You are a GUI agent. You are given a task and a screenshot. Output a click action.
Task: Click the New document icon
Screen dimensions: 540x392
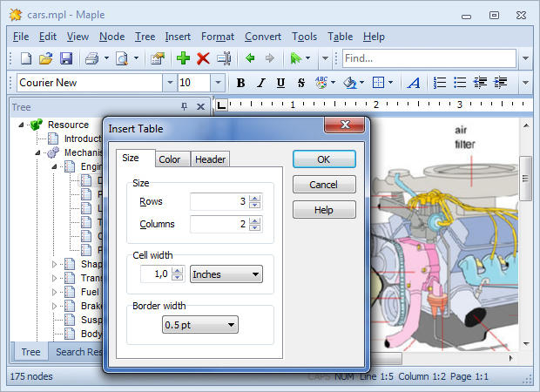click(26, 58)
